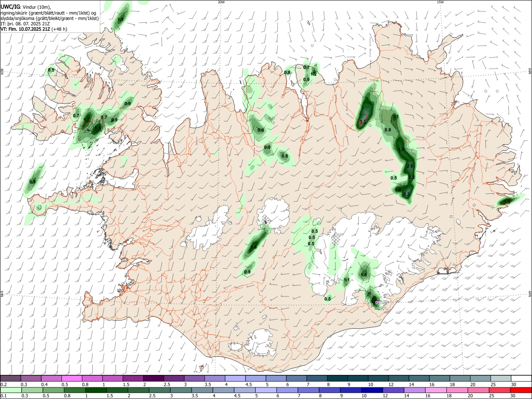Pick the light lavender 4 mm snow swatch
Image resolution: width=532 pixels, height=399 pixels.
tap(235, 379)
